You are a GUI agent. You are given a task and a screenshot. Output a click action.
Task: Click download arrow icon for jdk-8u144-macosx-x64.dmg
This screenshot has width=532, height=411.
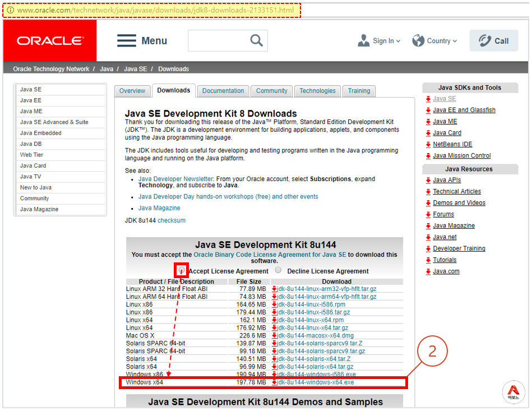(274, 336)
